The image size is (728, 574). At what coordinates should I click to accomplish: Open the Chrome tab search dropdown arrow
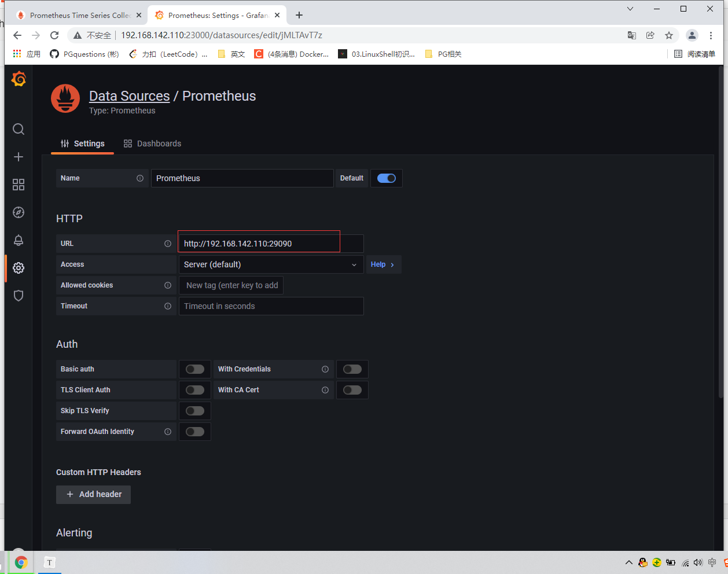point(630,9)
